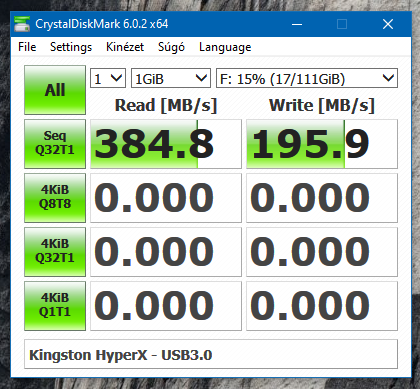The image size is (420, 389).
Task: Click the 4KiB Q1T1 read result
Action: coord(166,306)
